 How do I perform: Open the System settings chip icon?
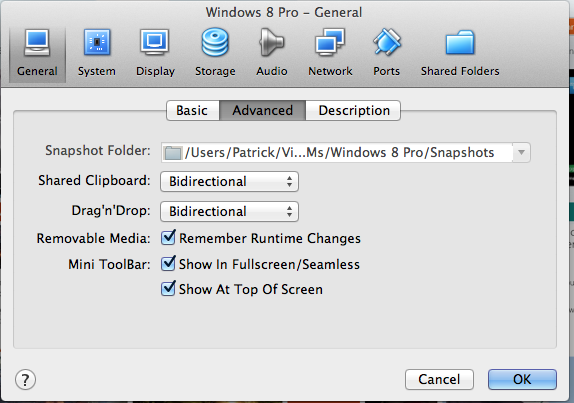97,42
